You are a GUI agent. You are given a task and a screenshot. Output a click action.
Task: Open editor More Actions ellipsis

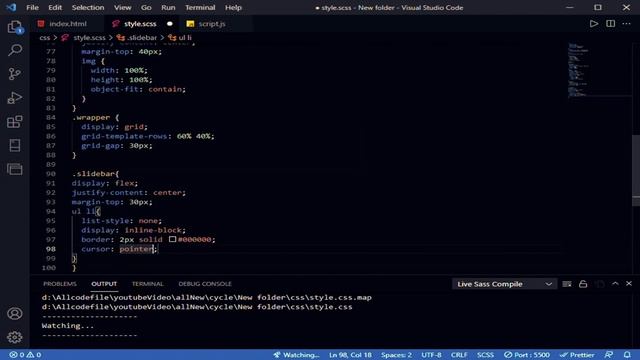pyautogui.click(x=627, y=24)
